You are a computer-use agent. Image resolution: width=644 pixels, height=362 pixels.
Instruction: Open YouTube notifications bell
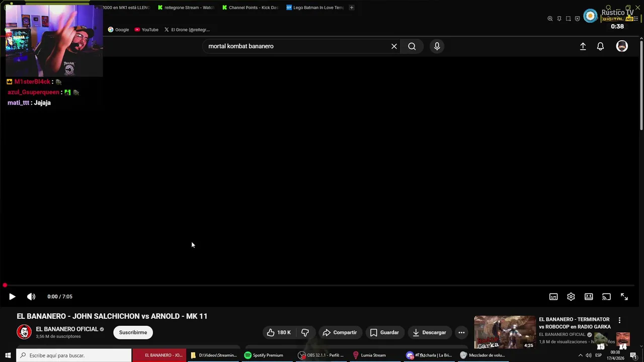click(x=600, y=46)
